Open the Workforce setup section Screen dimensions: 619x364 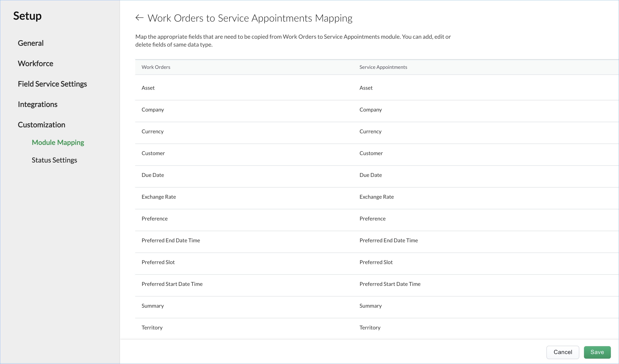point(35,64)
